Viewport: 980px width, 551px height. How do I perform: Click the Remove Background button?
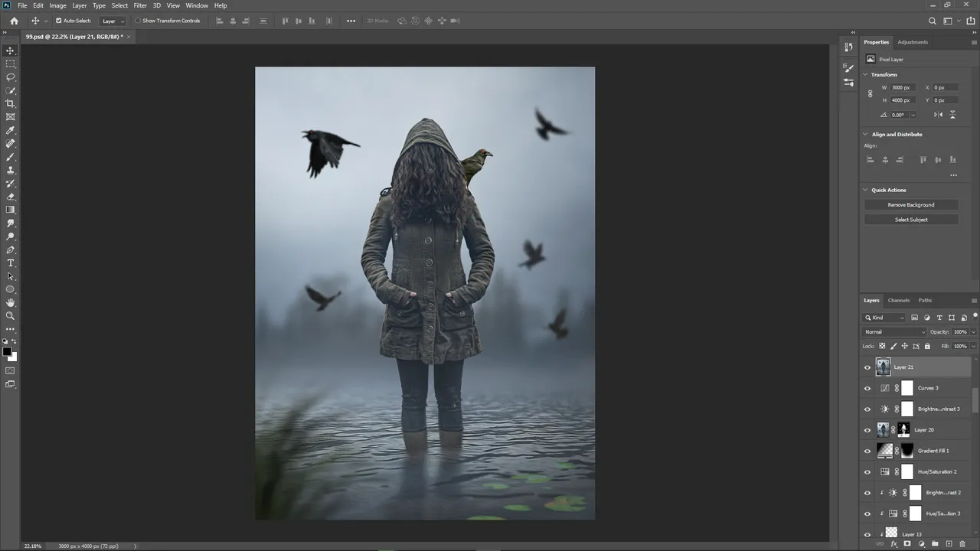click(x=911, y=204)
